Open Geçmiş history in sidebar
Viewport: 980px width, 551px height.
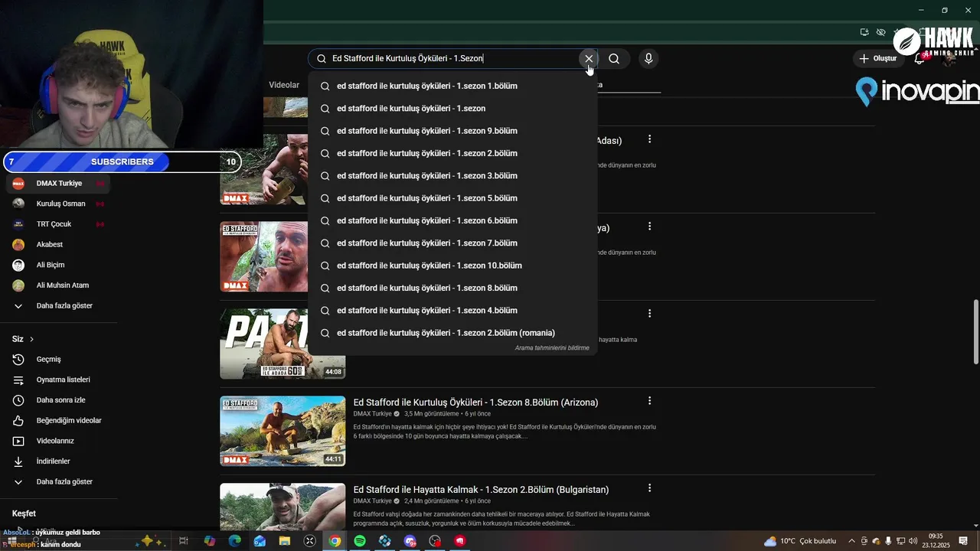(x=58, y=360)
